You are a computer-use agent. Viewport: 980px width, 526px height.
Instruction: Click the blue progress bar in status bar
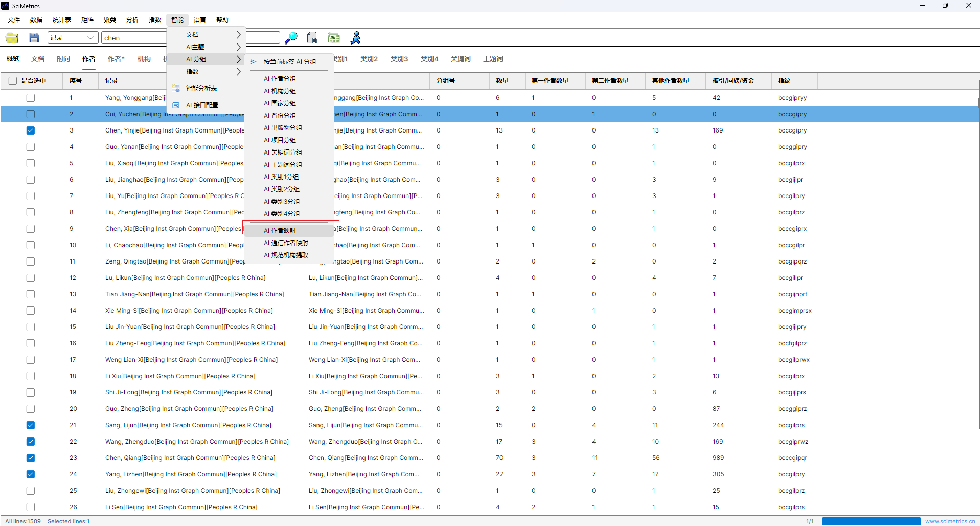point(871,521)
